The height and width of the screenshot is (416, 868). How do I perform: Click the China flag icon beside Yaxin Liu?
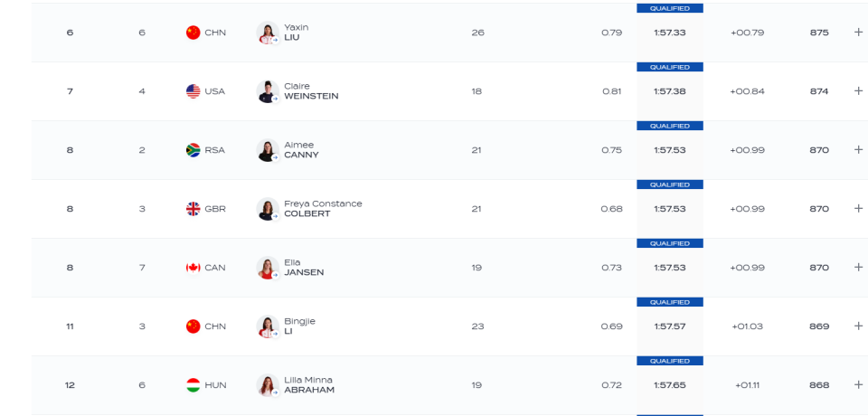(x=193, y=33)
